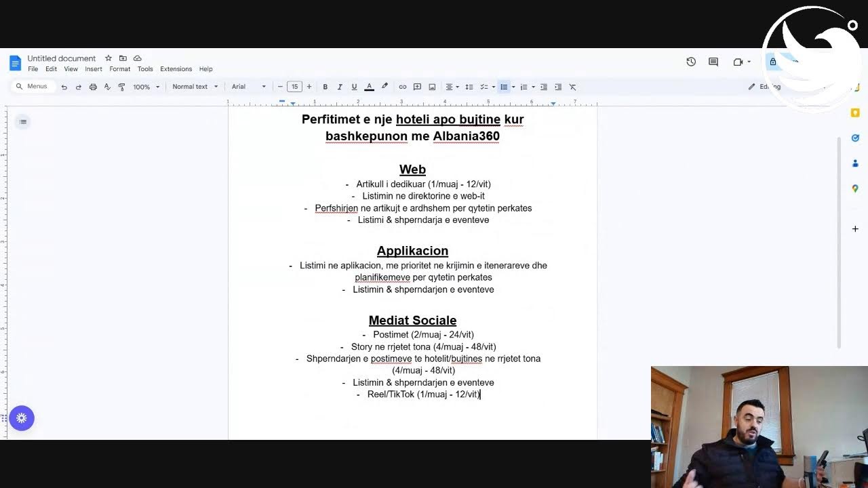
Task: Open the Normal text style dropdown
Action: (x=195, y=87)
